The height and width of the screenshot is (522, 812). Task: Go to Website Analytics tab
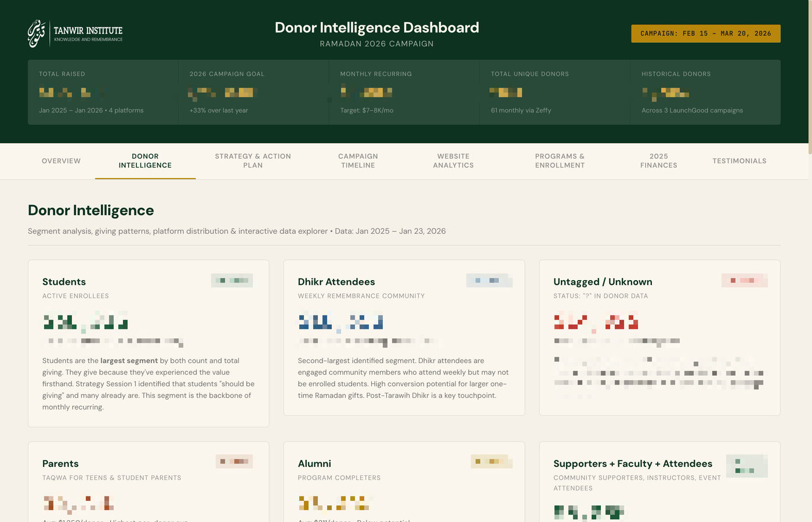point(454,161)
